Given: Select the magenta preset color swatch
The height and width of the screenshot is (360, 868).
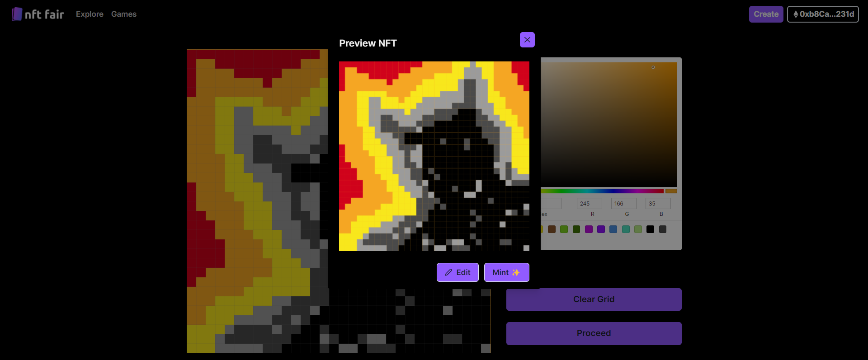Looking at the screenshot, I should pyautogui.click(x=589, y=229).
